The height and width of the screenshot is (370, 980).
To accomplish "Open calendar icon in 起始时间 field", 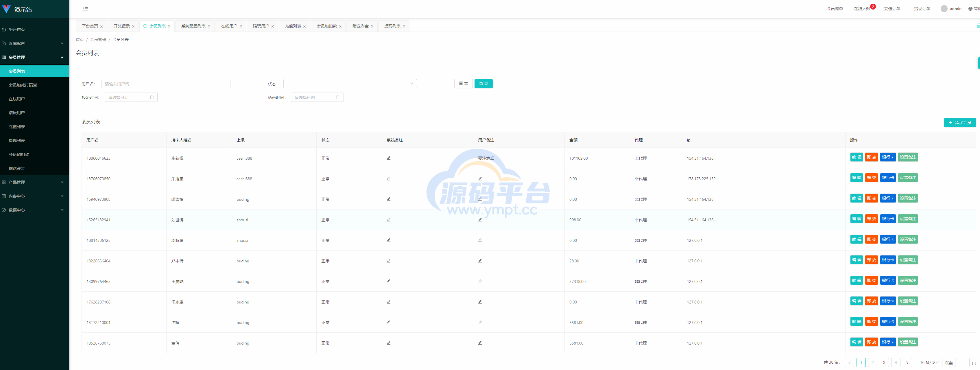I will (152, 97).
